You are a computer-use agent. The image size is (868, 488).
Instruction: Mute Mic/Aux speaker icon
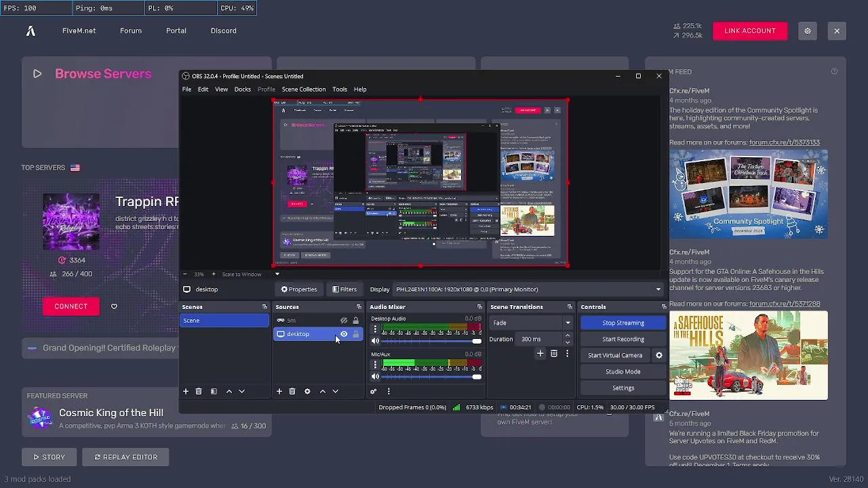point(375,377)
